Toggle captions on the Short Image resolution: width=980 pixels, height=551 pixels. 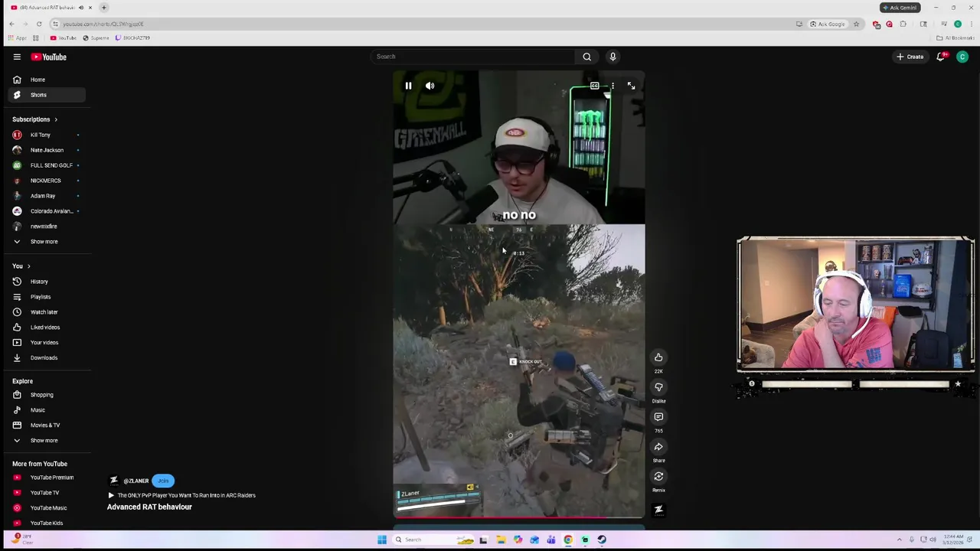click(x=594, y=86)
